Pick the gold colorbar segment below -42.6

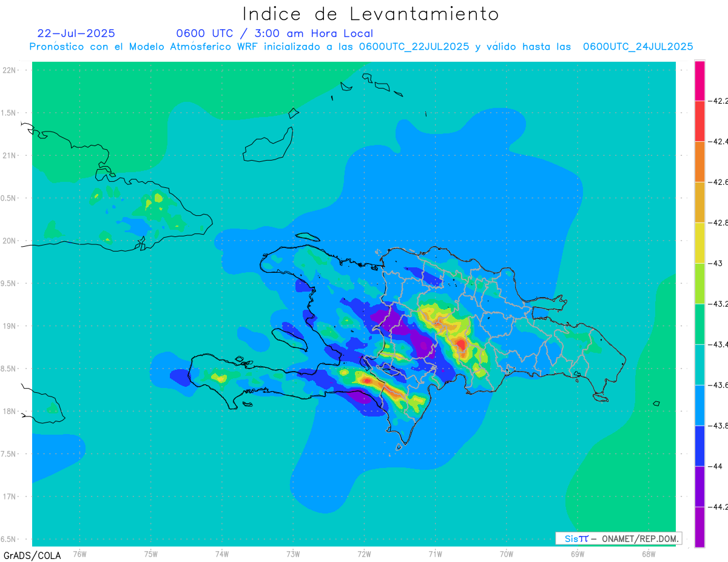[x=699, y=202]
